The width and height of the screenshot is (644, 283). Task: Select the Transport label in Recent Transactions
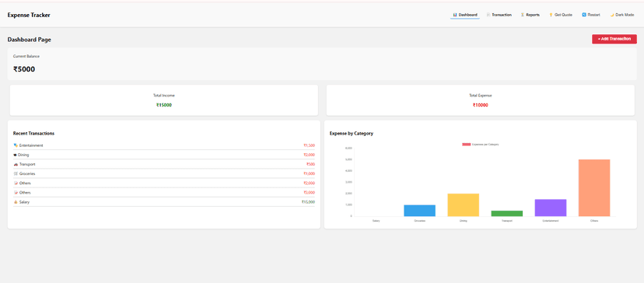(27, 164)
